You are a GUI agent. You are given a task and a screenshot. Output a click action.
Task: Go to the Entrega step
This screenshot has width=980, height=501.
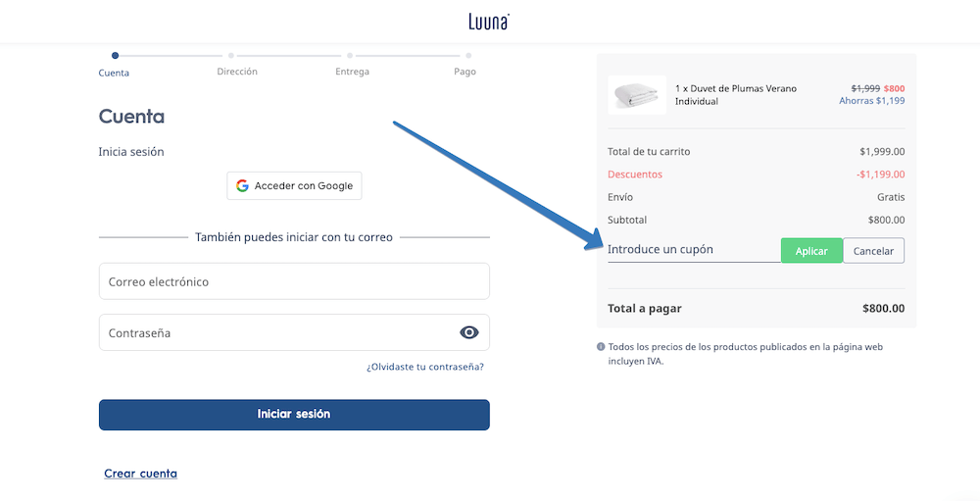(x=352, y=72)
